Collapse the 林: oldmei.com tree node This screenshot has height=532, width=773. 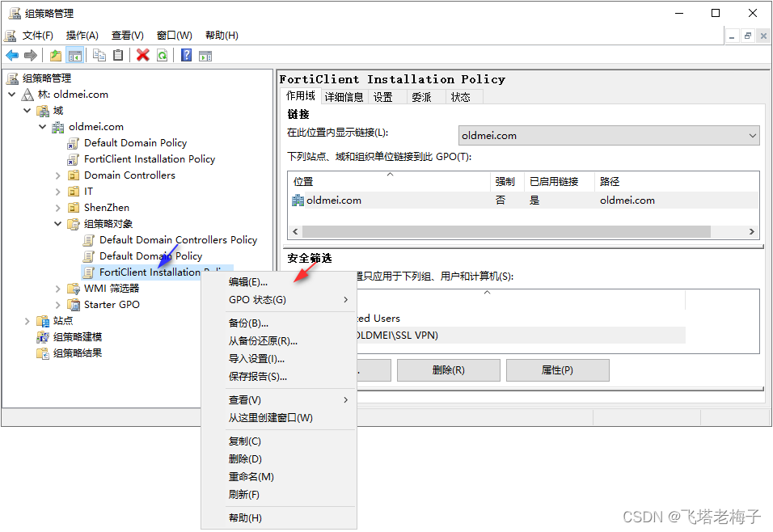[x=12, y=94]
